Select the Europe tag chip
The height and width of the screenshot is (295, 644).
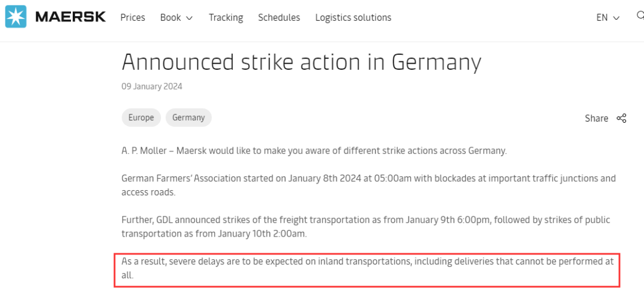[x=141, y=118]
